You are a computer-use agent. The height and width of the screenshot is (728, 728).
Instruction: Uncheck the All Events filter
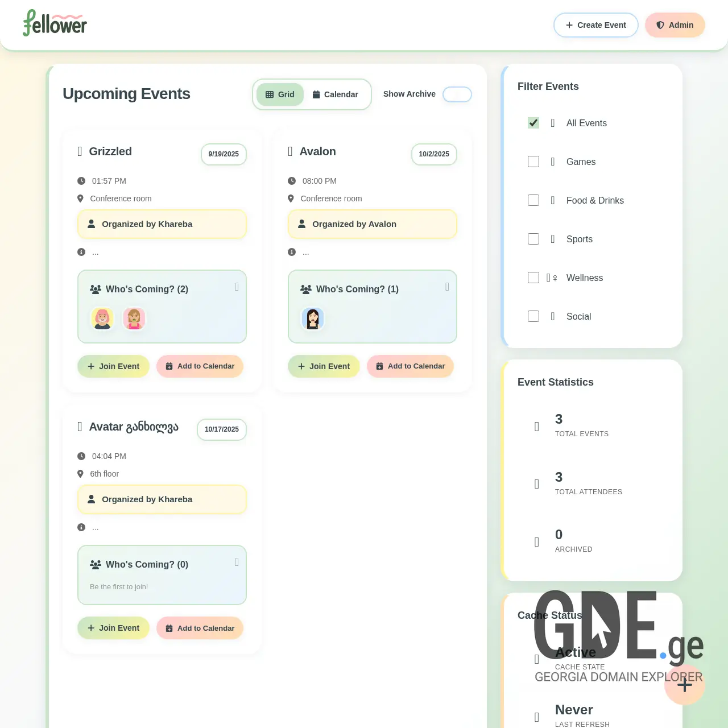point(533,123)
